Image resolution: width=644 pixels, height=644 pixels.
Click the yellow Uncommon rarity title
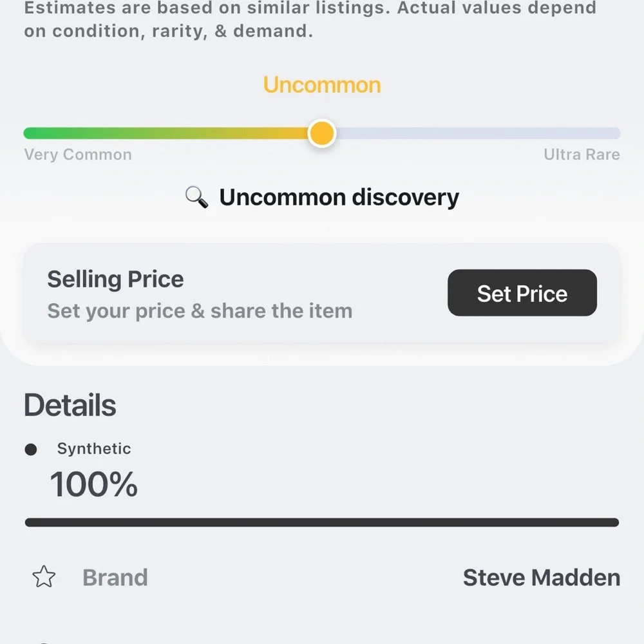pos(322,85)
